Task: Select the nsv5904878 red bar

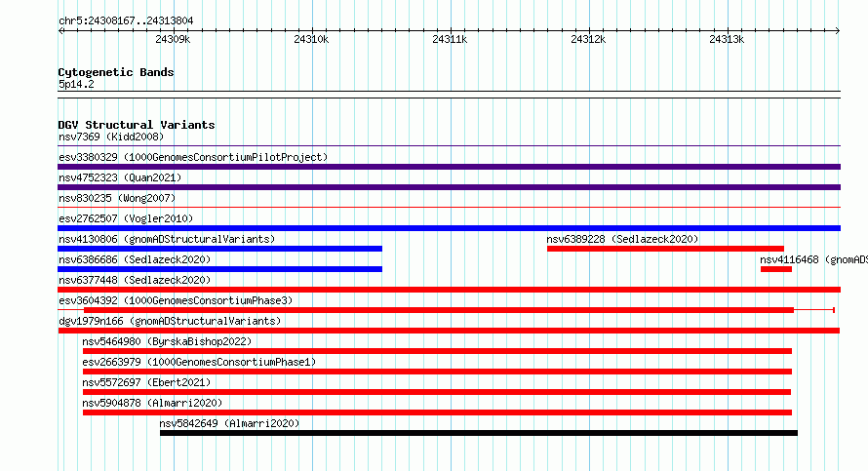Action: click(437, 412)
